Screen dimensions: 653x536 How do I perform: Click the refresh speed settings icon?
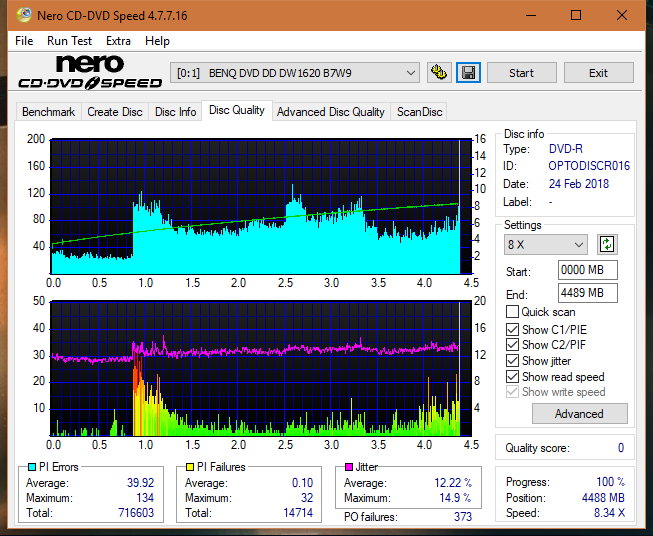pyautogui.click(x=607, y=244)
